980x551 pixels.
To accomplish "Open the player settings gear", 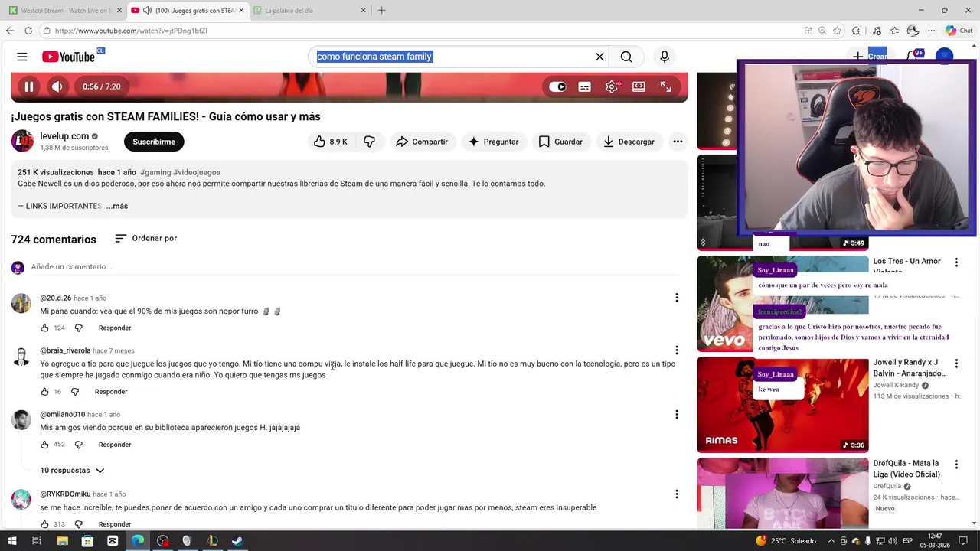I will tap(612, 86).
